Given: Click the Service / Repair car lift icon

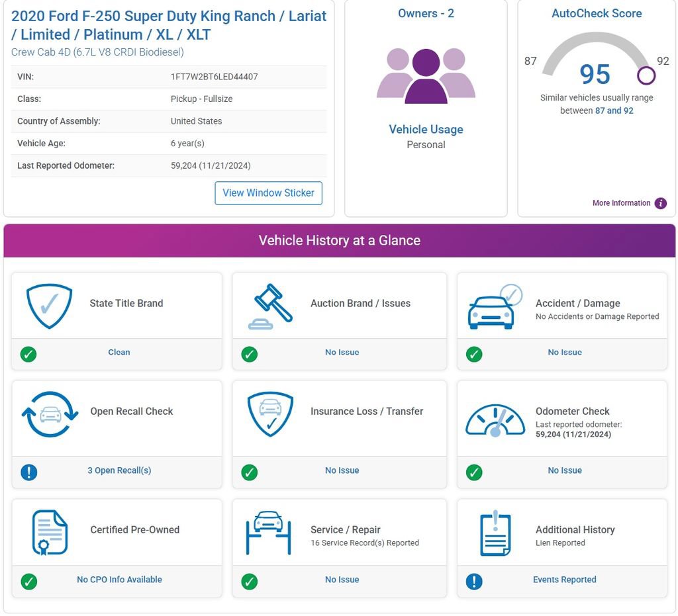Looking at the screenshot, I should tap(269, 533).
